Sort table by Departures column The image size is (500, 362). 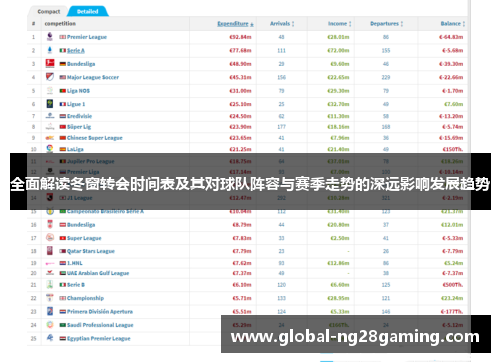(x=386, y=23)
